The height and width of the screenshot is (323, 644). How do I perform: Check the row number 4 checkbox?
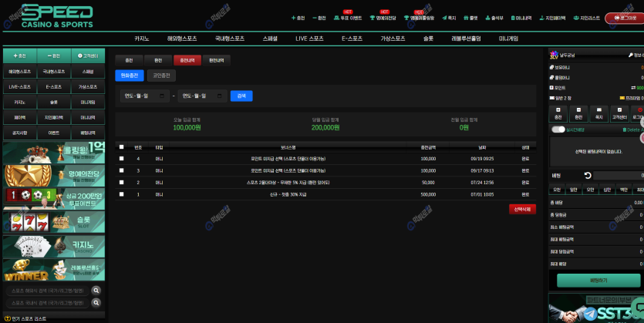click(x=121, y=159)
